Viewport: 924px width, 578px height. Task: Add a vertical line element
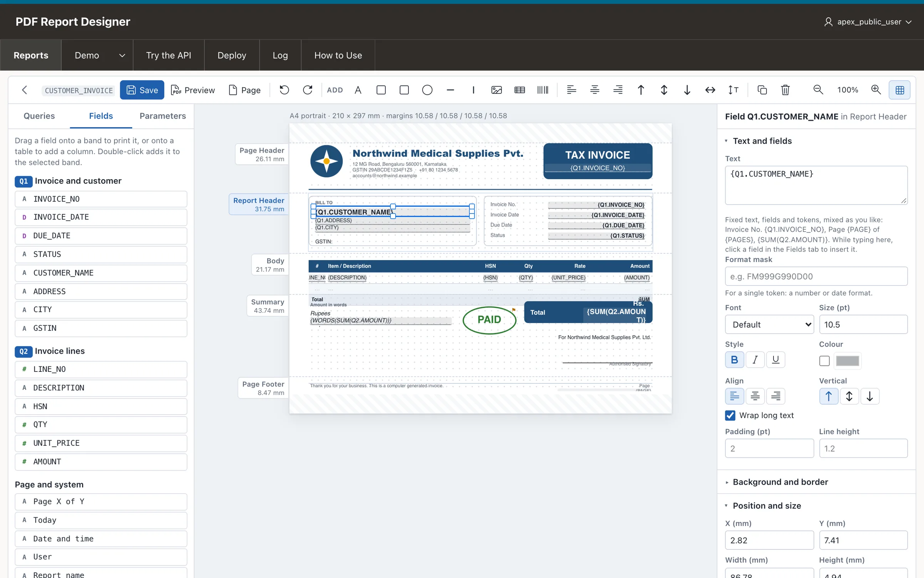[x=474, y=90]
